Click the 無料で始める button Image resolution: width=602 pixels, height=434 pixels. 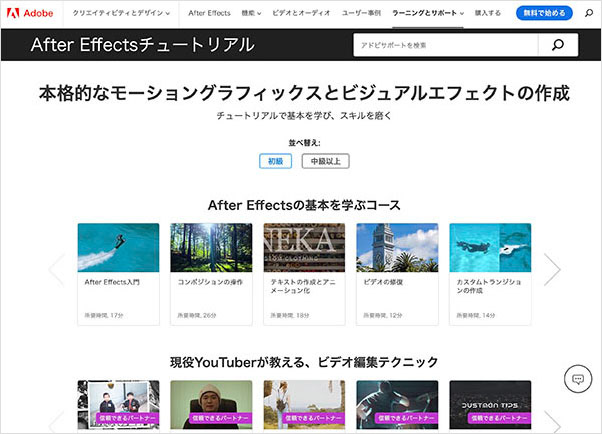(544, 13)
